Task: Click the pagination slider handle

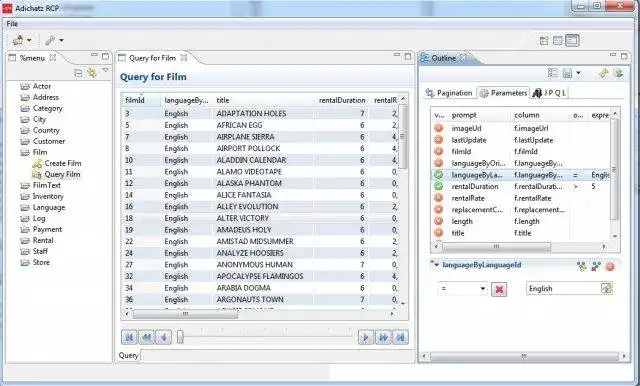Action: click(180, 337)
